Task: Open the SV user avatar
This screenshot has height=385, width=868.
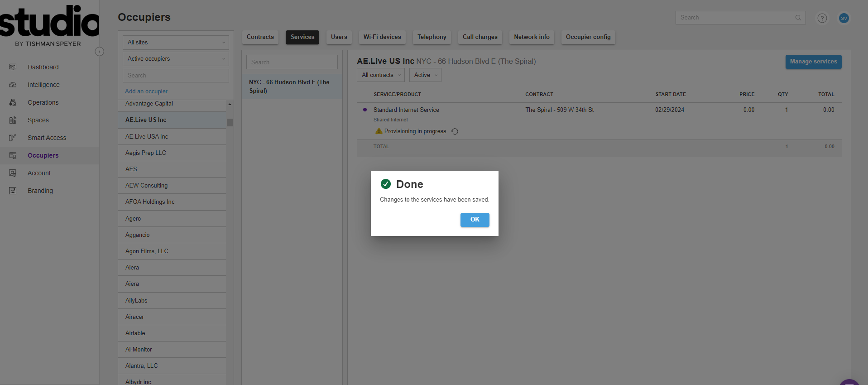Action: tap(844, 18)
